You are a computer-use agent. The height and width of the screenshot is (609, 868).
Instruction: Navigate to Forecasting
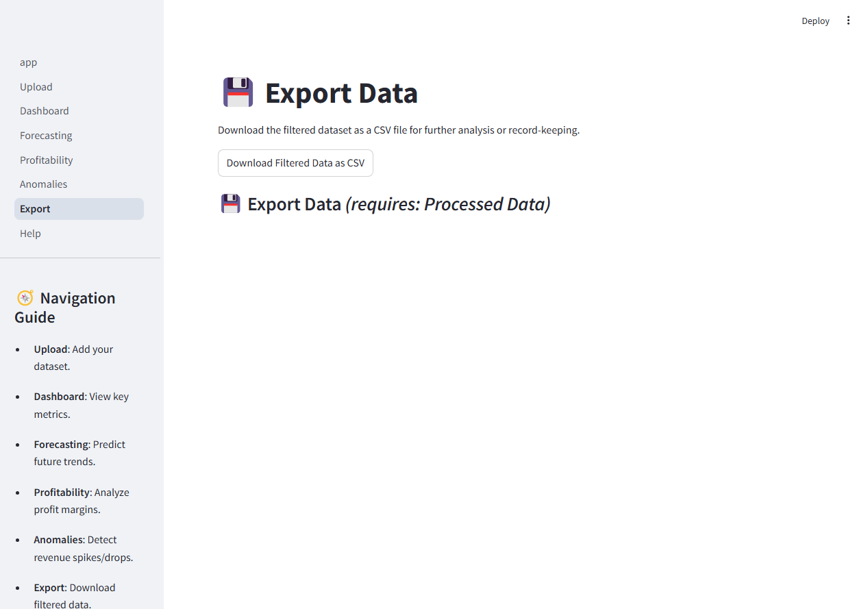[46, 135]
